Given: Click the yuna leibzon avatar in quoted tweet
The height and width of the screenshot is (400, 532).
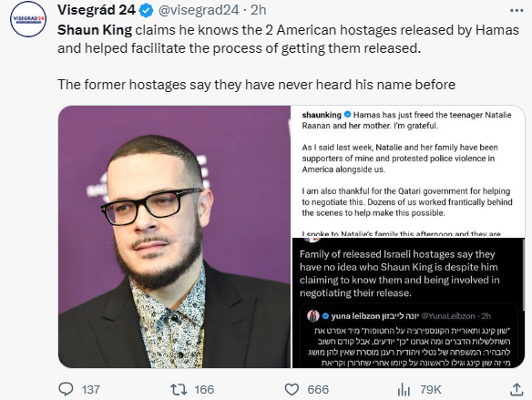Looking at the screenshot, I should point(313,316).
